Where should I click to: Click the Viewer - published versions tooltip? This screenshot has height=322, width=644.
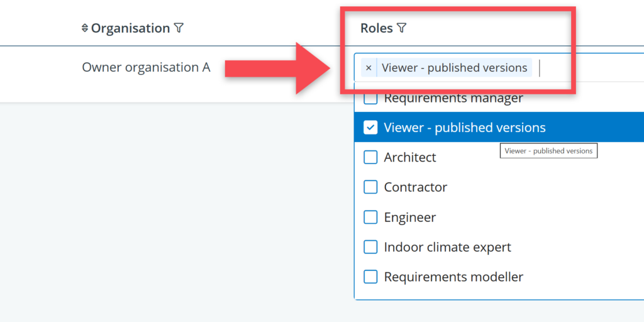point(548,151)
